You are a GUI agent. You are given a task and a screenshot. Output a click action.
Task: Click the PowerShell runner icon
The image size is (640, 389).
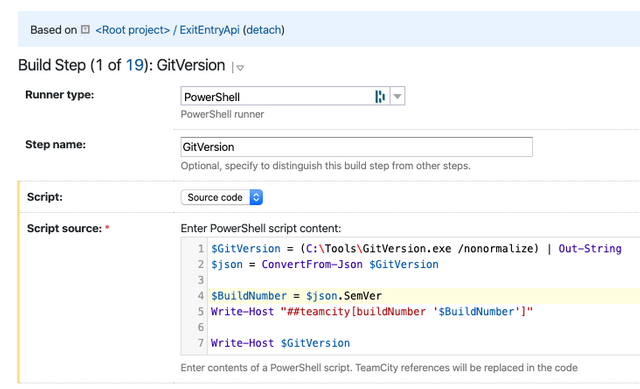(380, 96)
